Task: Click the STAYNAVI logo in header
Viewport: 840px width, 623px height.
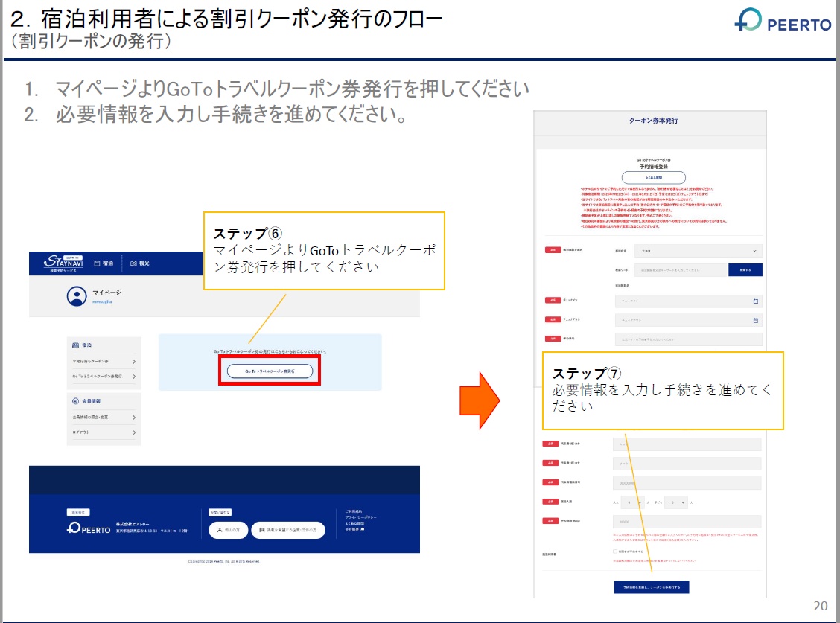Action: tap(64, 263)
